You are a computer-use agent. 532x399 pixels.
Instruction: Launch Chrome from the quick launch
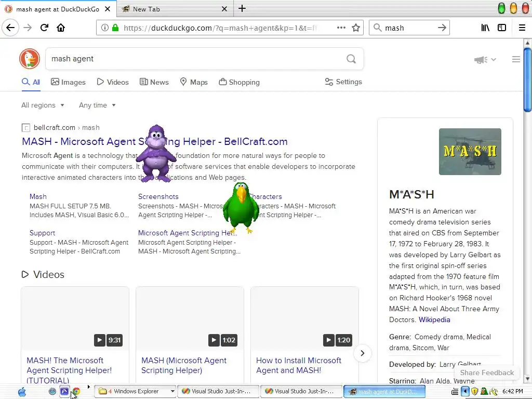(76, 392)
